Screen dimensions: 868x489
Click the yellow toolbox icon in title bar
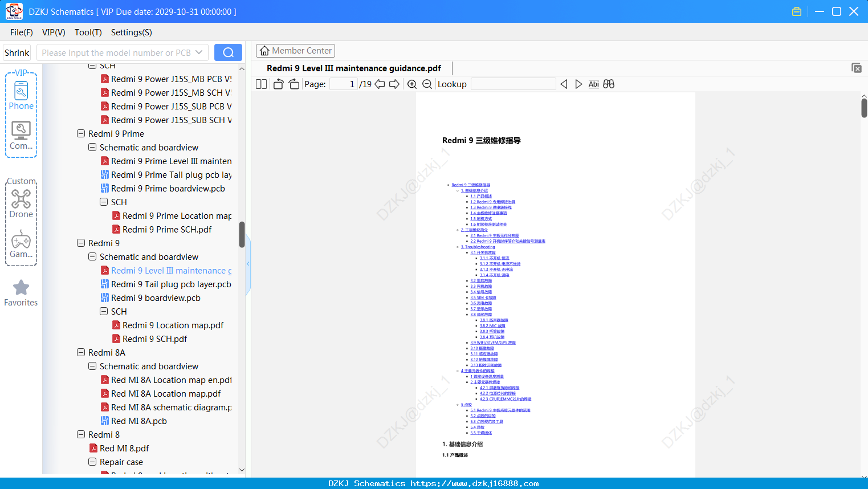tap(797, 11)
